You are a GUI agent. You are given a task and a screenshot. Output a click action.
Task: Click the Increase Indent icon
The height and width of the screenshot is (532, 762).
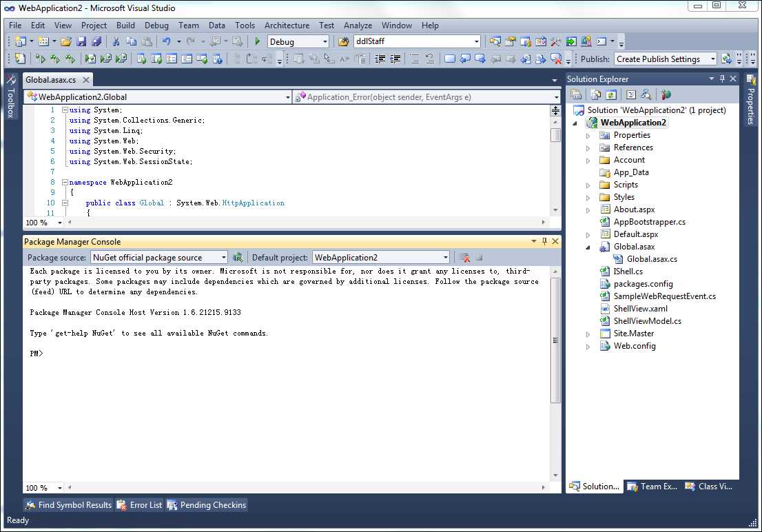coord(395,59)
